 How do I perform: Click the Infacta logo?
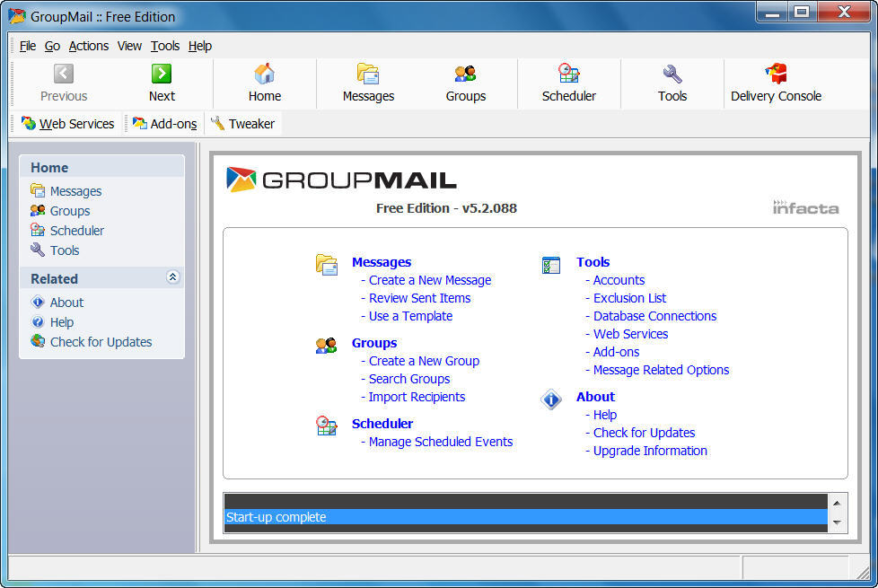coord(806,207)
